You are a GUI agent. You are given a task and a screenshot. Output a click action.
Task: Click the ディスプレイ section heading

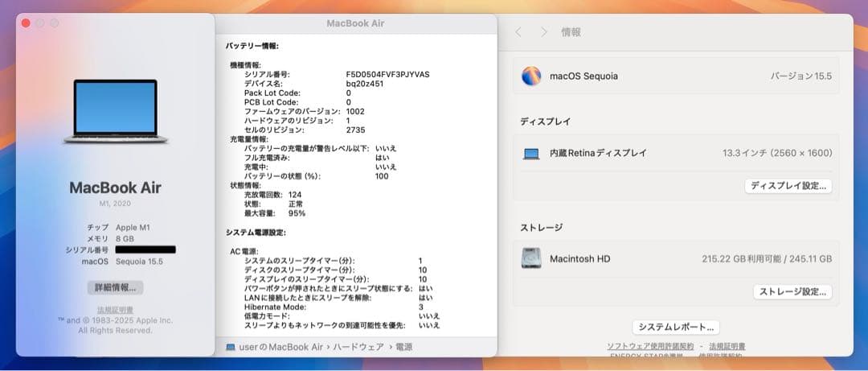pos(545,122)
